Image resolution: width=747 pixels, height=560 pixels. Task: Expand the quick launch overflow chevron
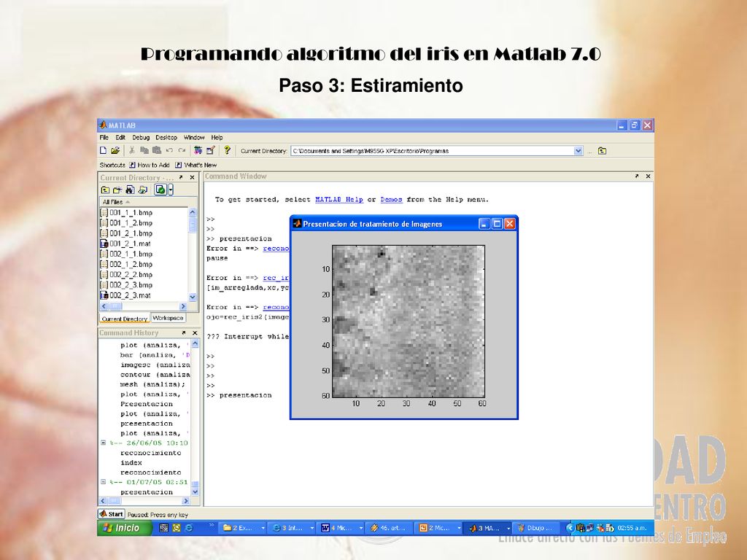[x=212, y=525]
